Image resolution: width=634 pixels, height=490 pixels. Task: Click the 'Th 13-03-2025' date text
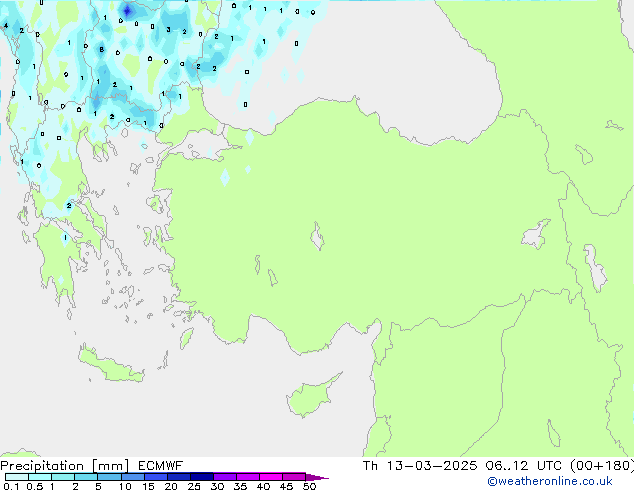pyautogui.click(x=419, y=466)
